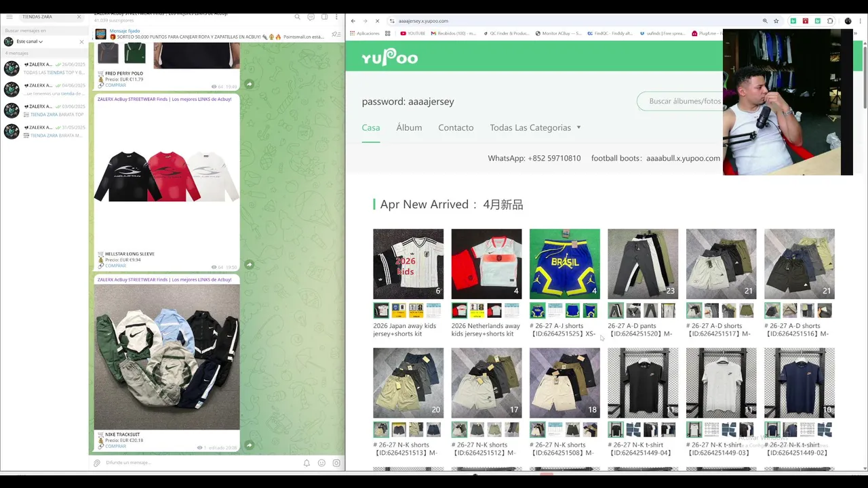Open channel comments icon in Telegram header

pyautogui.click(x=311, y=17)
